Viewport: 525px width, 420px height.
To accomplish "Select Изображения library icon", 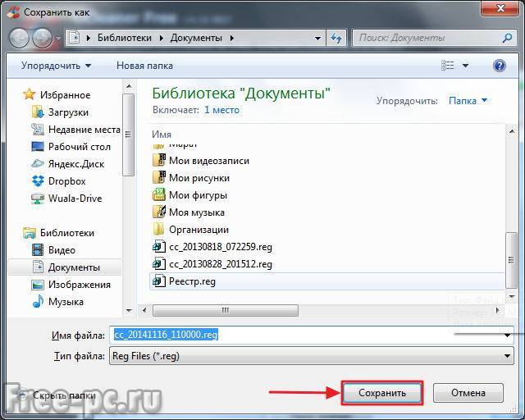I will click(x=38, y=285).
